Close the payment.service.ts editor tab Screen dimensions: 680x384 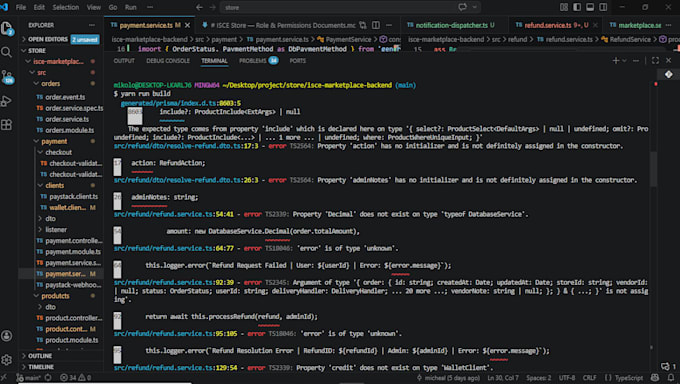pyautogui.click(x=187, y=26)
